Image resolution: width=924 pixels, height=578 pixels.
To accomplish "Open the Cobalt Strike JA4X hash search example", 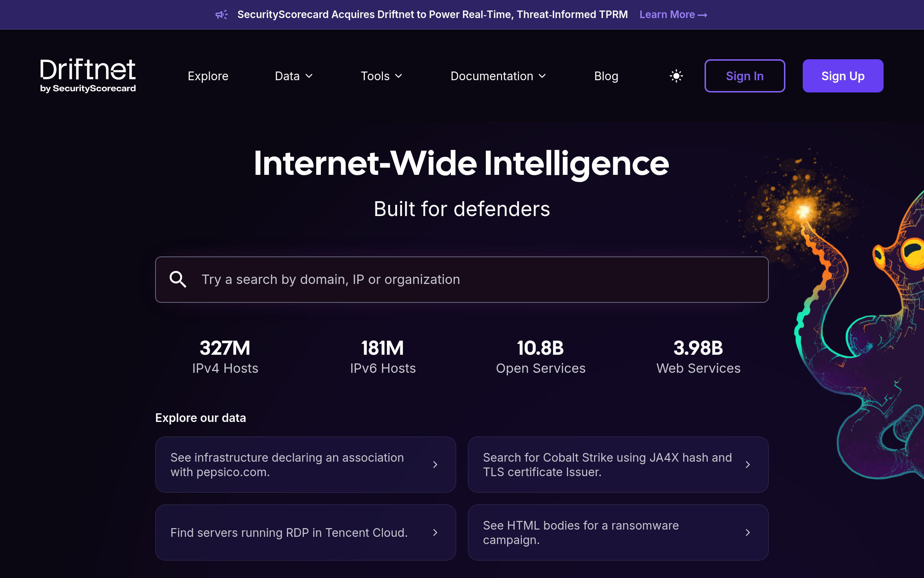I will coord(618,465).
